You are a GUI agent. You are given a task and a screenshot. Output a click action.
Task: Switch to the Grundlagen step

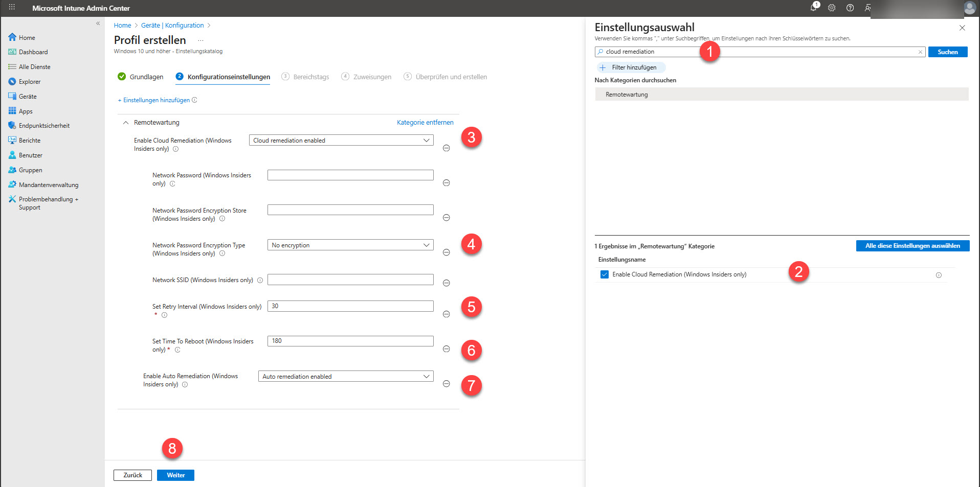(141, 77)
